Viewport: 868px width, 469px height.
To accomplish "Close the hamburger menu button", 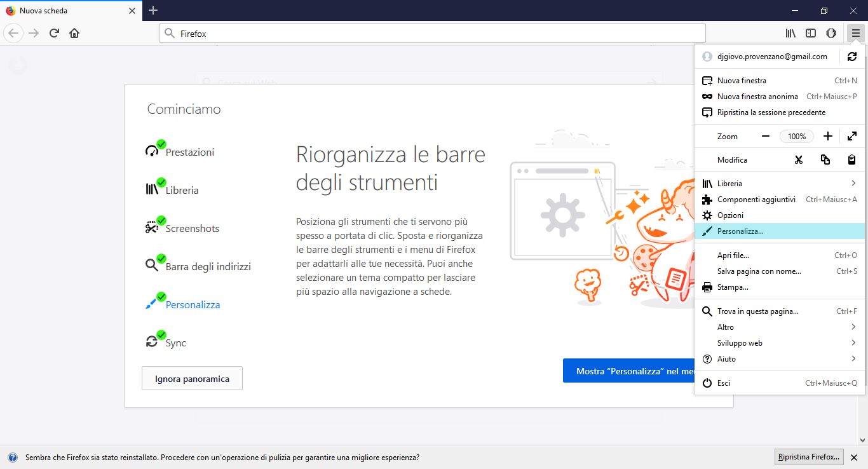I will 856,33.
